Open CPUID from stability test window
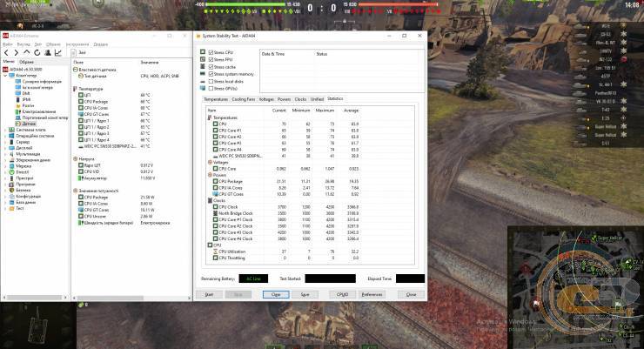Image resolution: width=644 pixels, height=349 pixels. point(342,294)
